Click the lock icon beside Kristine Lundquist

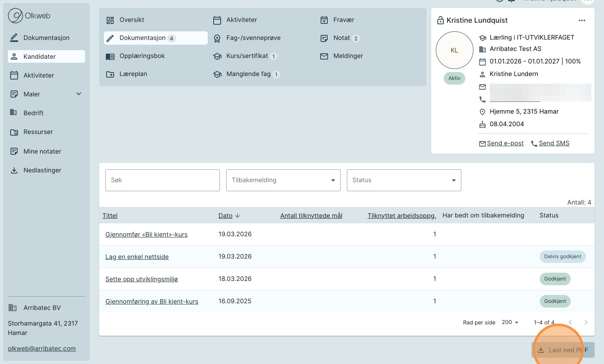[440, 20]
